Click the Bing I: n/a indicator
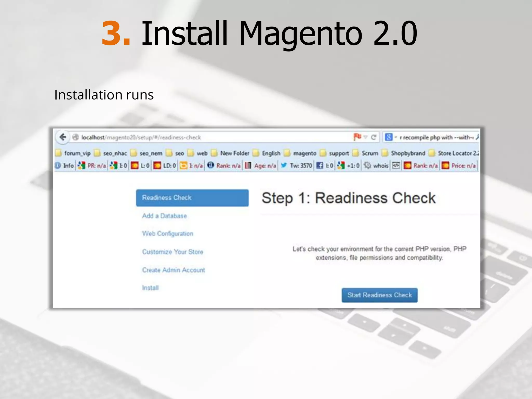The height and width of the screenshot is (399, 532). click(191, 165)
